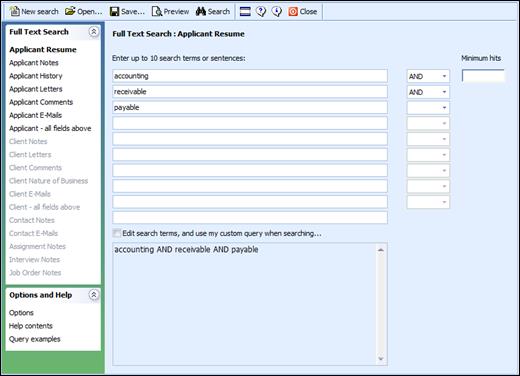Click the Job Order Notes sidebar entry
Image resolution: width=520 pixels, height=376 pixels.
[x=35, y=273]
